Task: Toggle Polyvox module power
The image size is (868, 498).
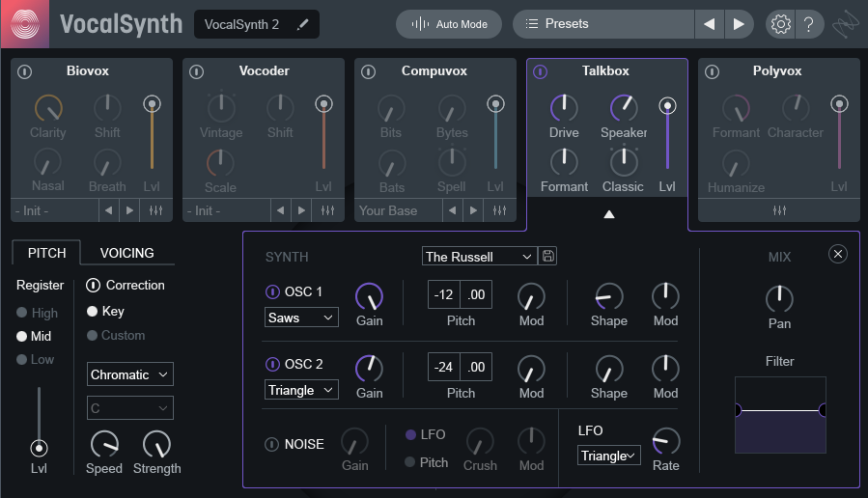Action: point(712,72)
